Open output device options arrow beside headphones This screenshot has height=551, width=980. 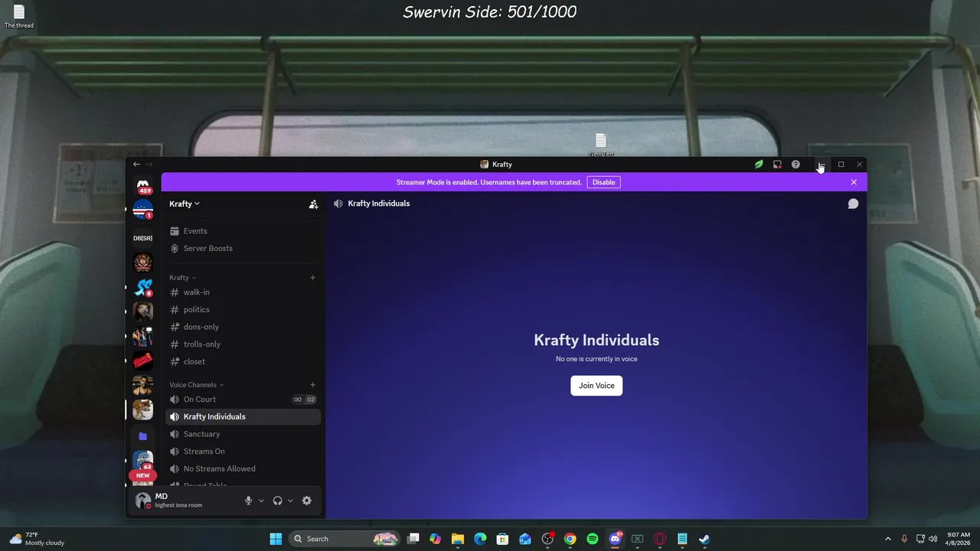(x=290, y=500)
